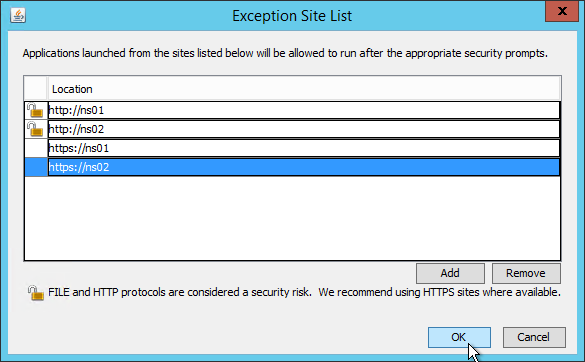Close the Exception Site List dialog
This screenshot has width=585, height=362.
click(562, 11)
